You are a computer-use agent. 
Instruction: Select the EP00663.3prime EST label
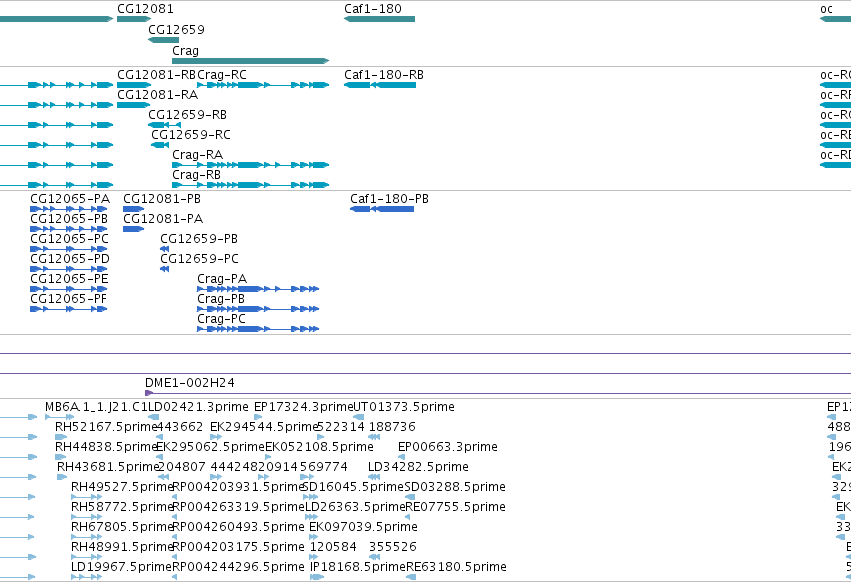pos(448,447)
